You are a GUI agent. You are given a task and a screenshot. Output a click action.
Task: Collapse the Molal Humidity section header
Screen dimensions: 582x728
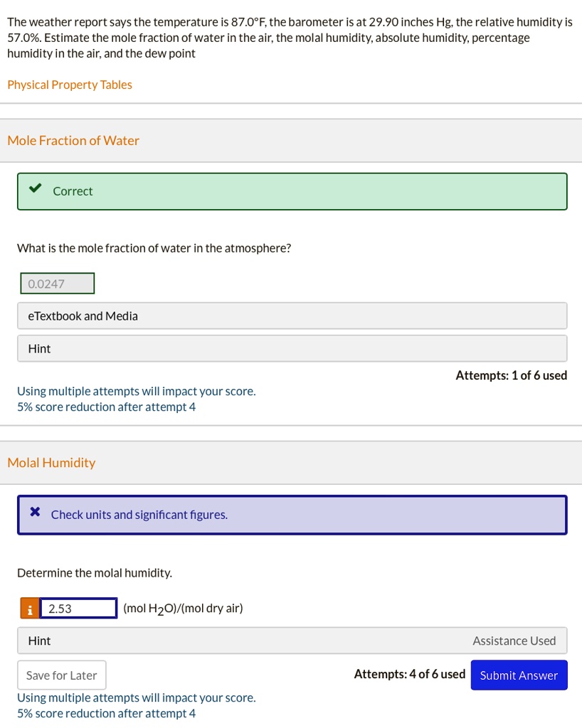[51, 463]
